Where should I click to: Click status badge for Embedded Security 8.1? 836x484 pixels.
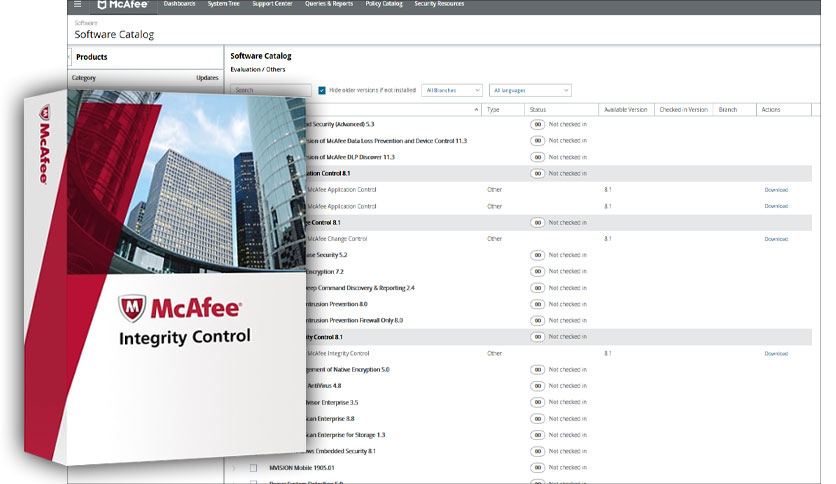coord(537,451)
